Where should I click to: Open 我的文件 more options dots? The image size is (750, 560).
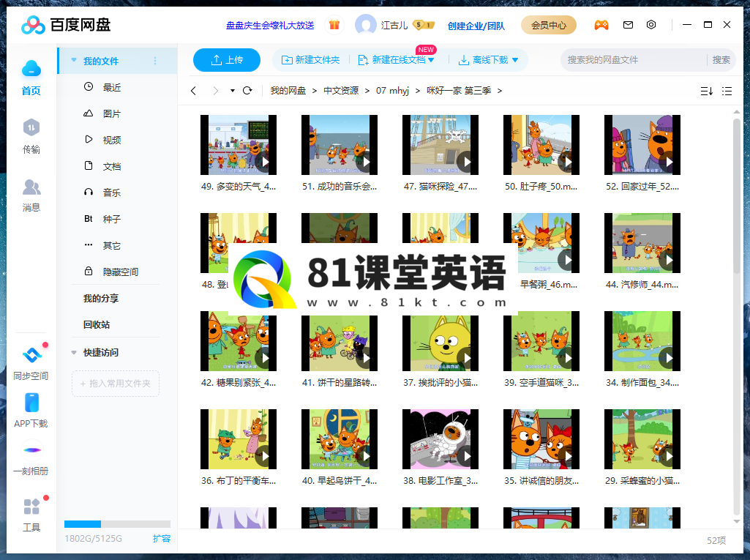point(155,61)
